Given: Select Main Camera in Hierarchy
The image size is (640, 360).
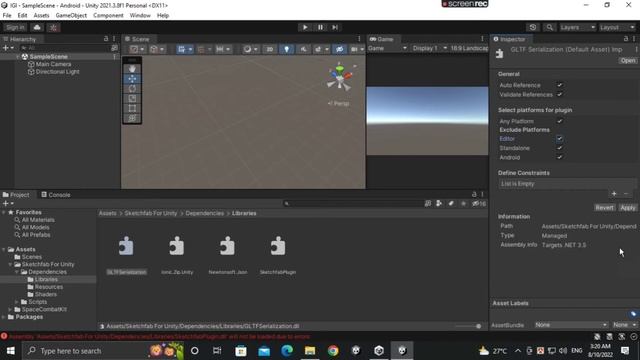Looking at the screenshot, I should click(x=53, y=64).
